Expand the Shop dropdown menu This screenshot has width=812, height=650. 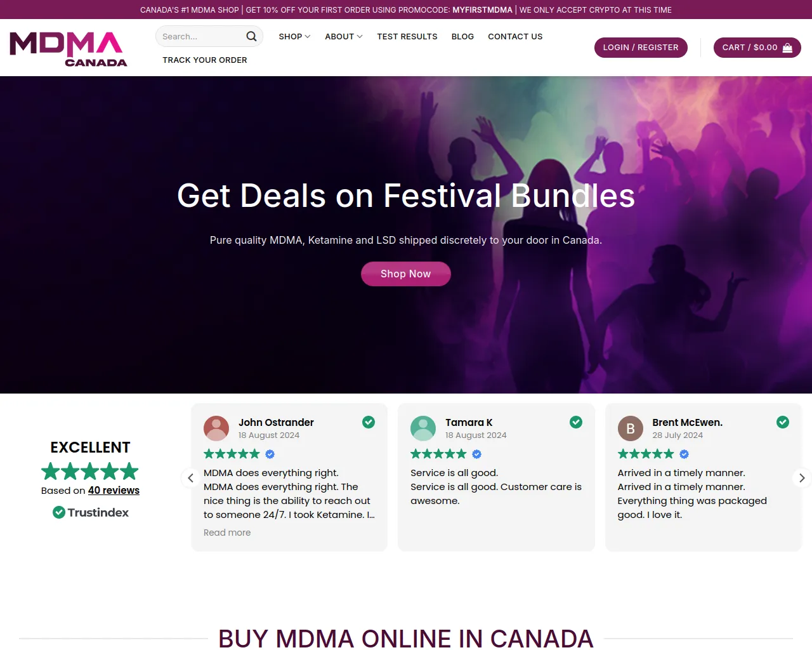point(294,36)
